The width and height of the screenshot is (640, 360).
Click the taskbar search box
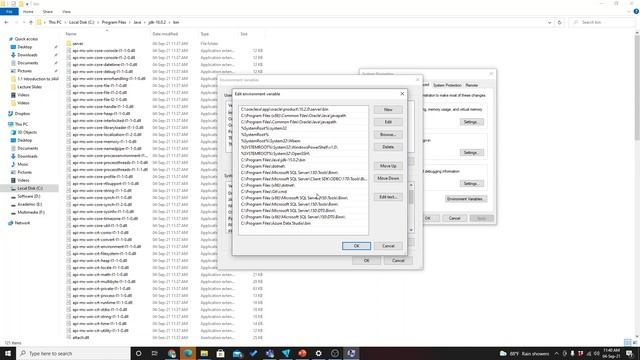(73, 353)
